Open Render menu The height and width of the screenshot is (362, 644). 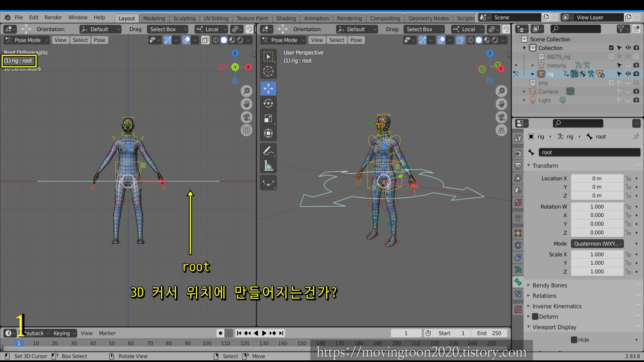(53, 17)
